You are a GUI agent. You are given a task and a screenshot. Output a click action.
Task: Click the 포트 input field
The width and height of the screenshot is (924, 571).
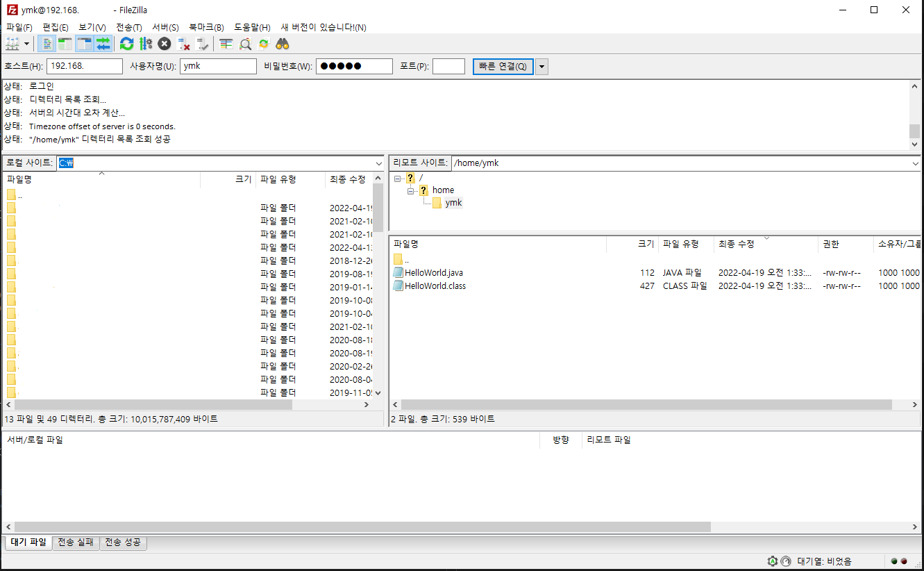[448, 67]
